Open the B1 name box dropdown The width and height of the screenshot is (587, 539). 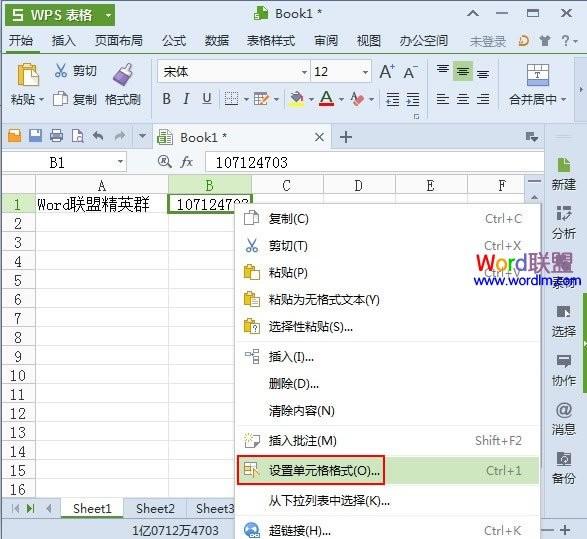point(120,162)
